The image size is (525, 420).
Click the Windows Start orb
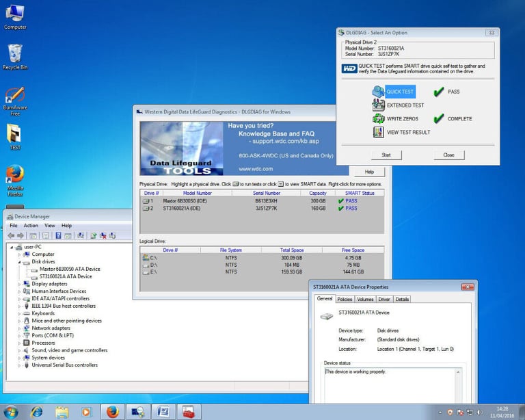(10, 412)
